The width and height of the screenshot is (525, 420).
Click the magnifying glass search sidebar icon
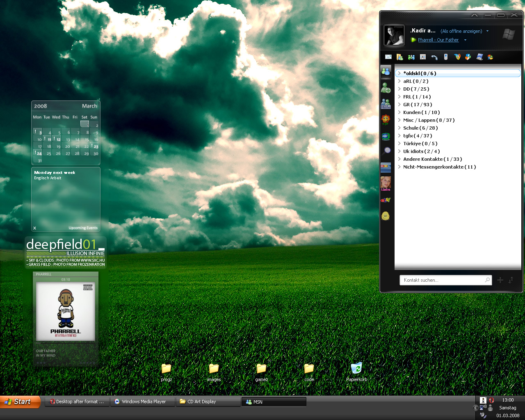tap(386, 151)
